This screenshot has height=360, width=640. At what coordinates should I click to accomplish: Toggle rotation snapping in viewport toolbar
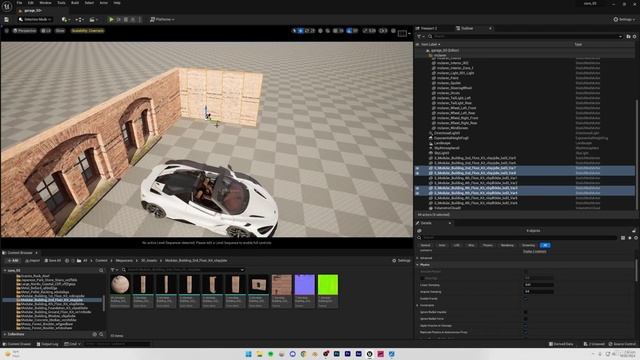click(350, 31)
